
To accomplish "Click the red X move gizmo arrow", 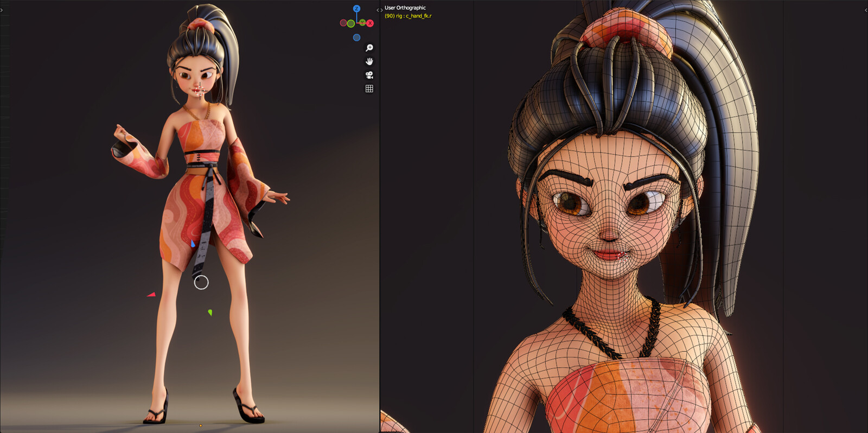I will pyautogui.click(x=151, y=295).
